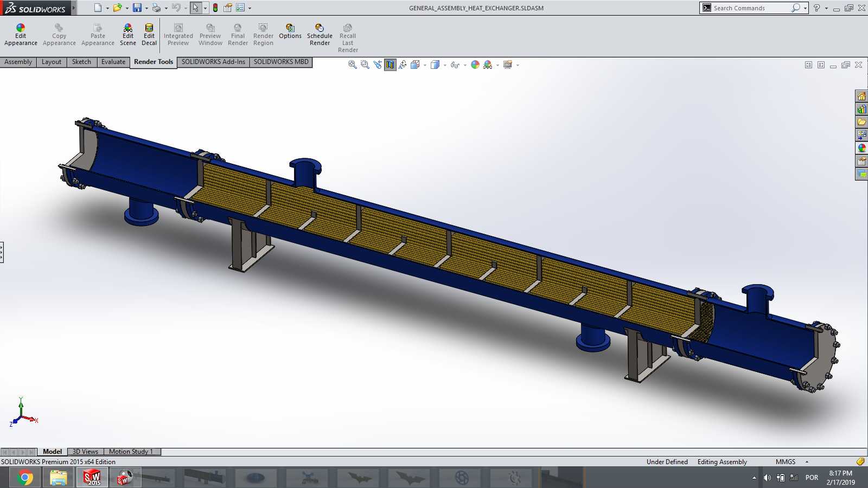The width and height of the screenshot is (868, 488).
Task: Open Display Style cube icon
Action: pyautogui.click(x=435, y=65)
